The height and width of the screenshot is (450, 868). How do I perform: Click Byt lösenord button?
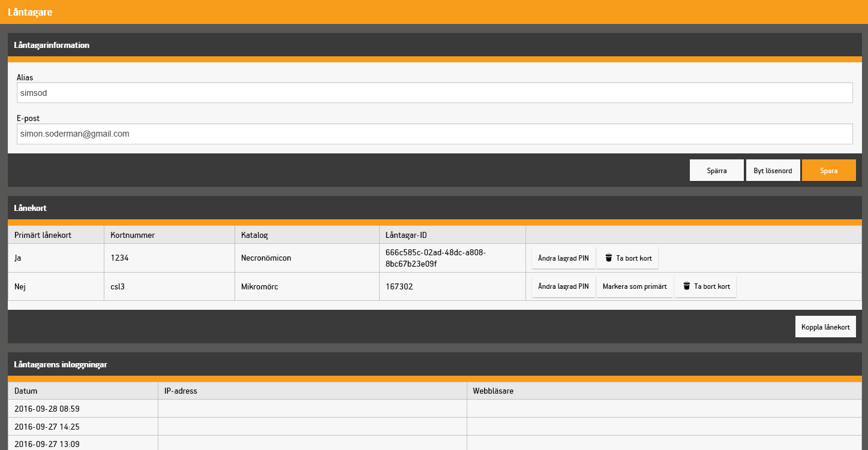tap(773, 170)
